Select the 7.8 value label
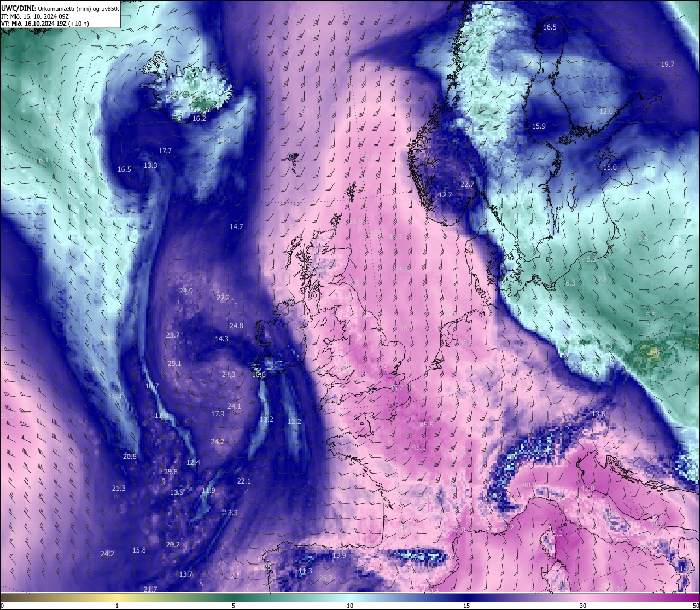700x610 pixels. pos(602,279)
